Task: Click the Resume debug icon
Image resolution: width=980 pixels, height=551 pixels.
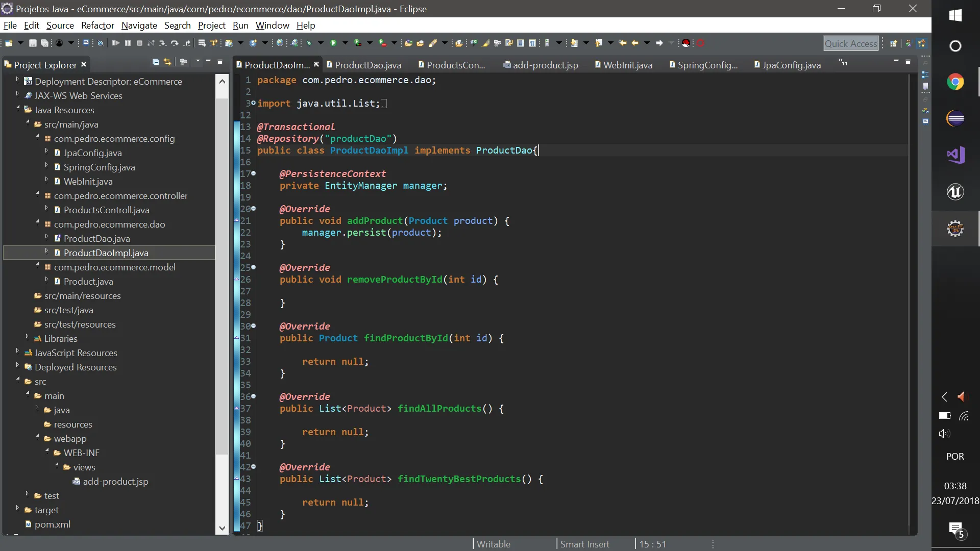Action: [116, 43]
